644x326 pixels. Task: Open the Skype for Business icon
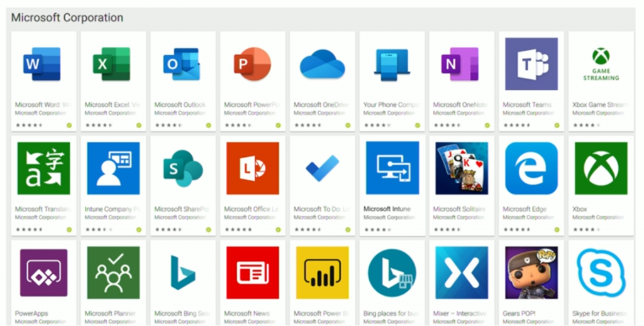click(x=601, y=272)
